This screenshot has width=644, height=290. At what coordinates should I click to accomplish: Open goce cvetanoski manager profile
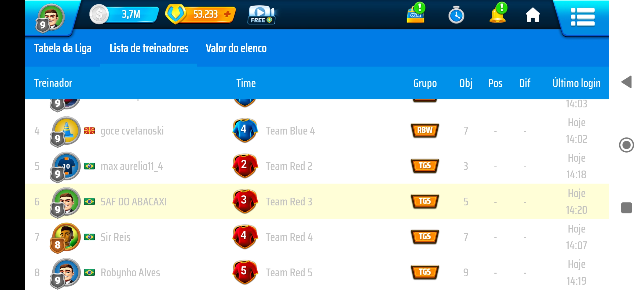point(132,131)
